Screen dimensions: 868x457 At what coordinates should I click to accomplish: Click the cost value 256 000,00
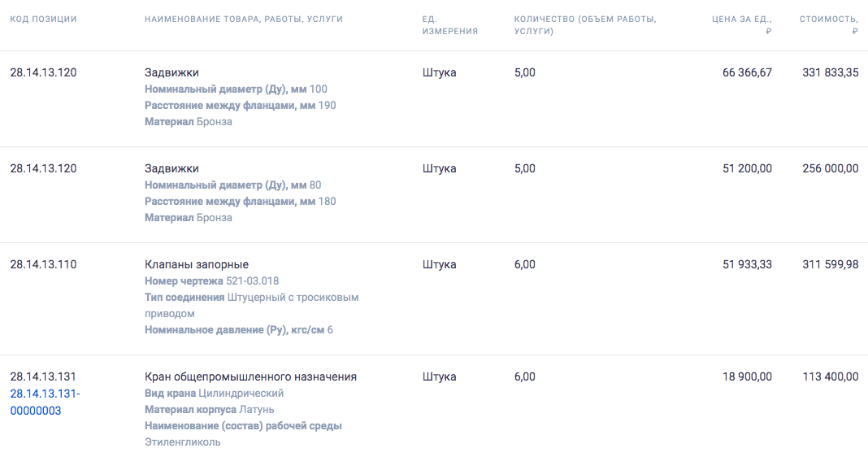coord(831,168)
